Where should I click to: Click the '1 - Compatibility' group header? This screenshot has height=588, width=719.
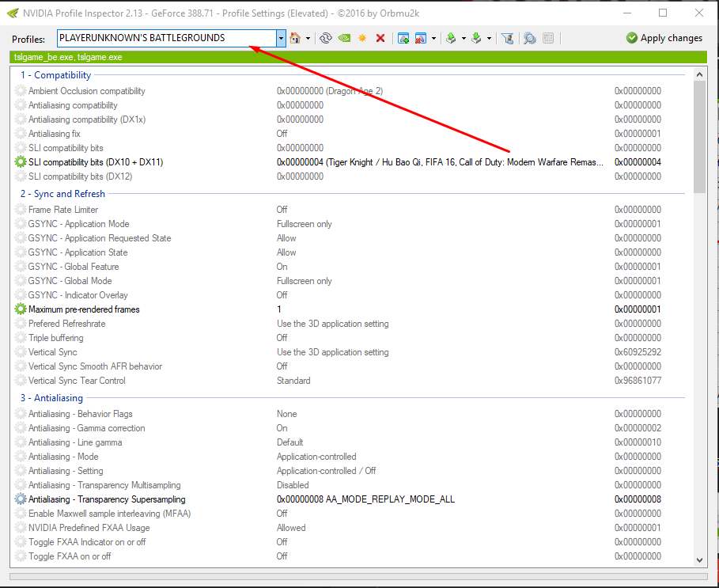[x=55, y=74]
